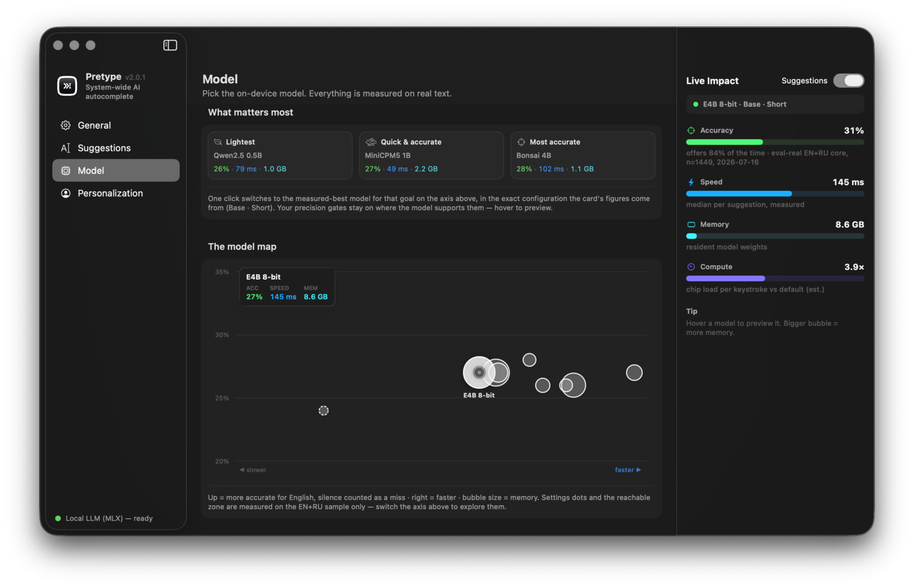Click the 'faster' axis label
The image size is (914, 588).
628,470
